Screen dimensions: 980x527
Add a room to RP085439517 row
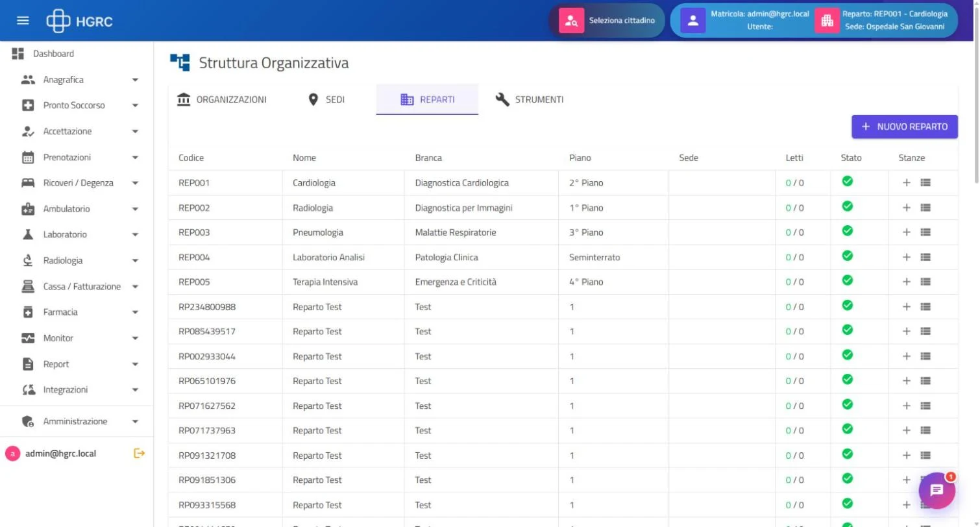point(907,332)
